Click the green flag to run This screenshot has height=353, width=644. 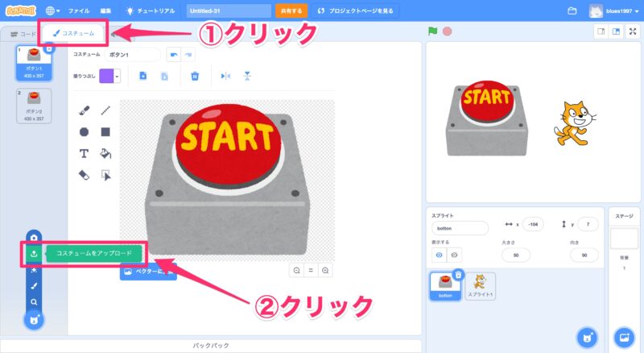(432, 31)
